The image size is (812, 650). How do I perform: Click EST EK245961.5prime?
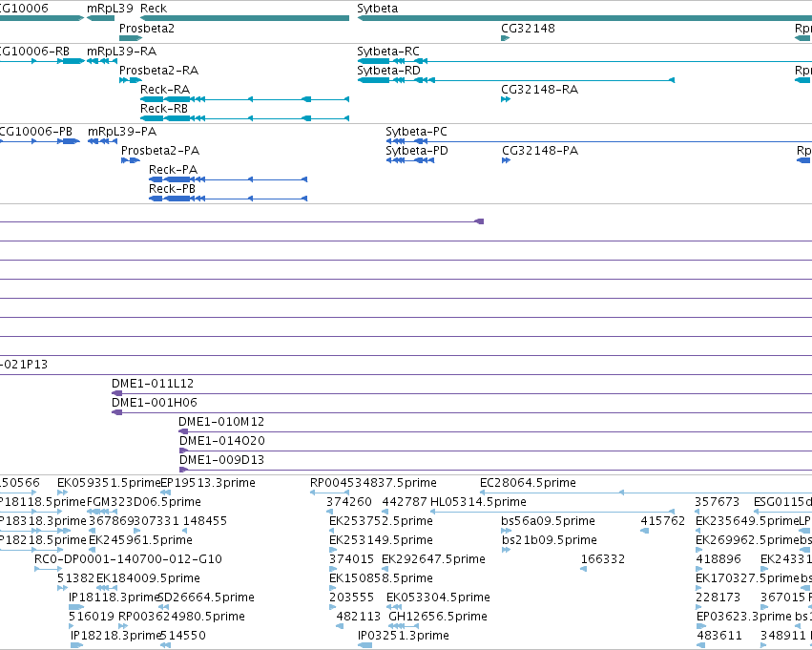click(x=141, y=540)
